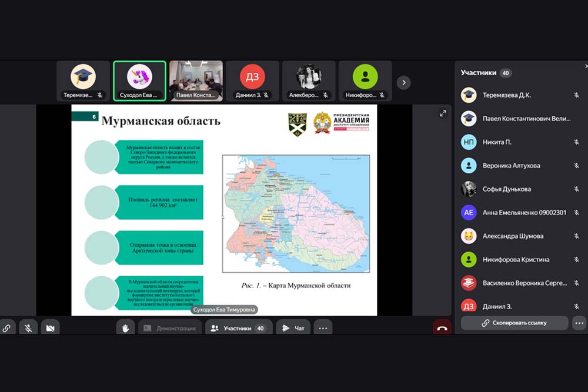The width and height of the screenshot is (588, 392).
Task: Click the Скопировать ссылку button
Action: (514, 323)
